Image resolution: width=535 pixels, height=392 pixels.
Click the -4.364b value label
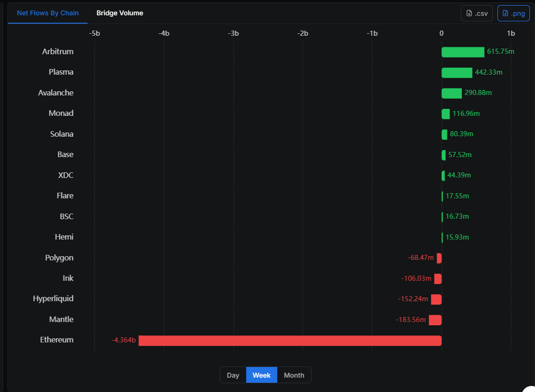click(x=124, y=341)
